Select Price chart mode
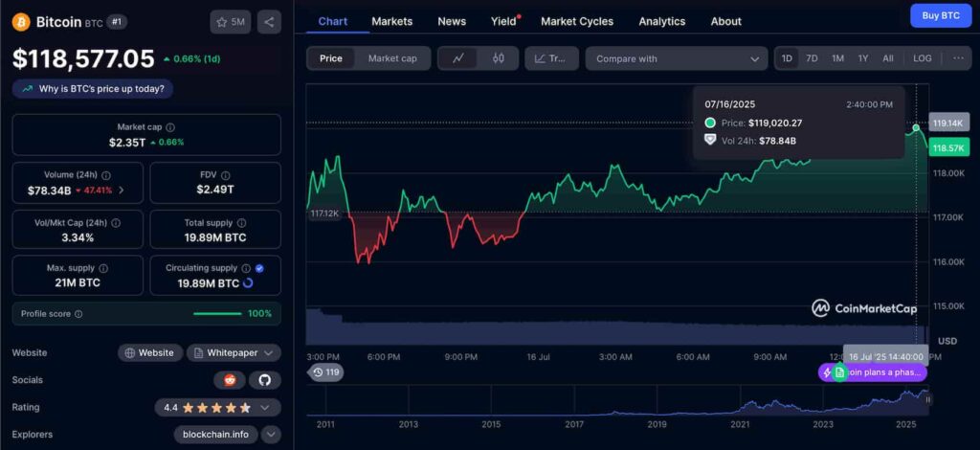 point(331,58)
